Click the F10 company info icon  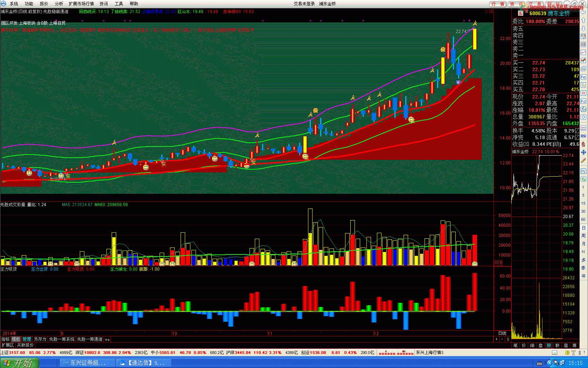pyautogui.click(x=583, y=77)
